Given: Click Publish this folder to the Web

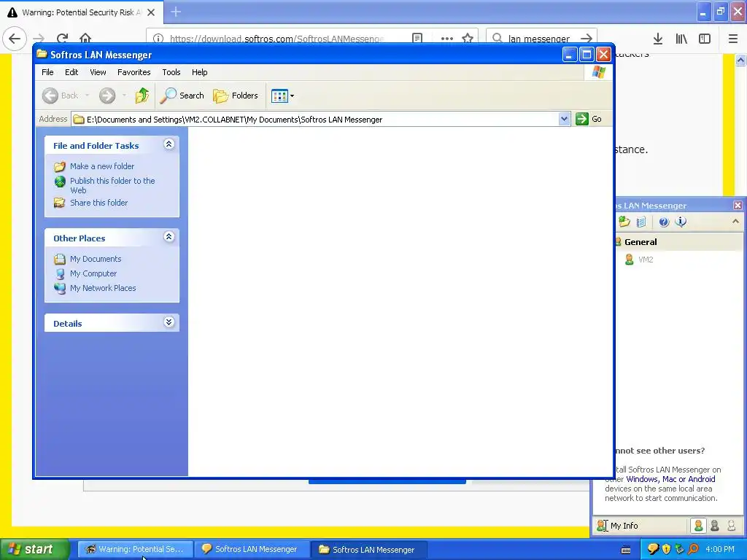Looking at the screenshot, I should (x=112, y=185).
